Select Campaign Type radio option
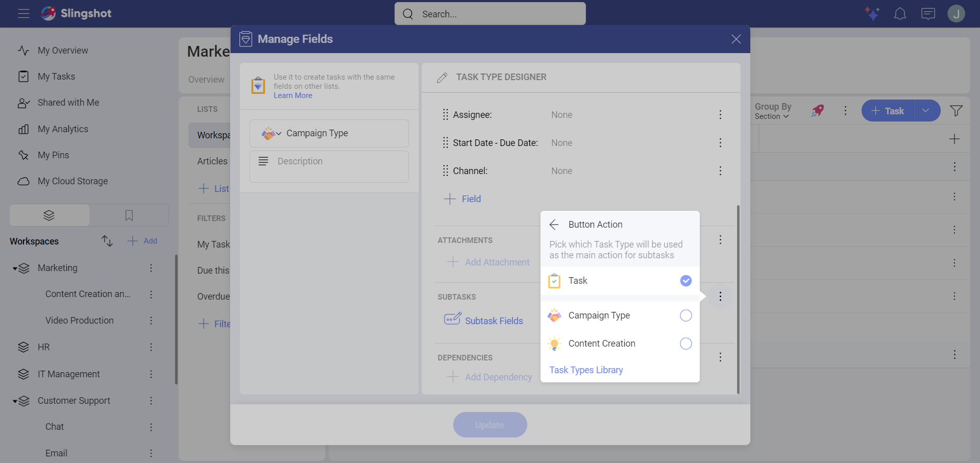The image size is (980, 463). pos(686,315)
